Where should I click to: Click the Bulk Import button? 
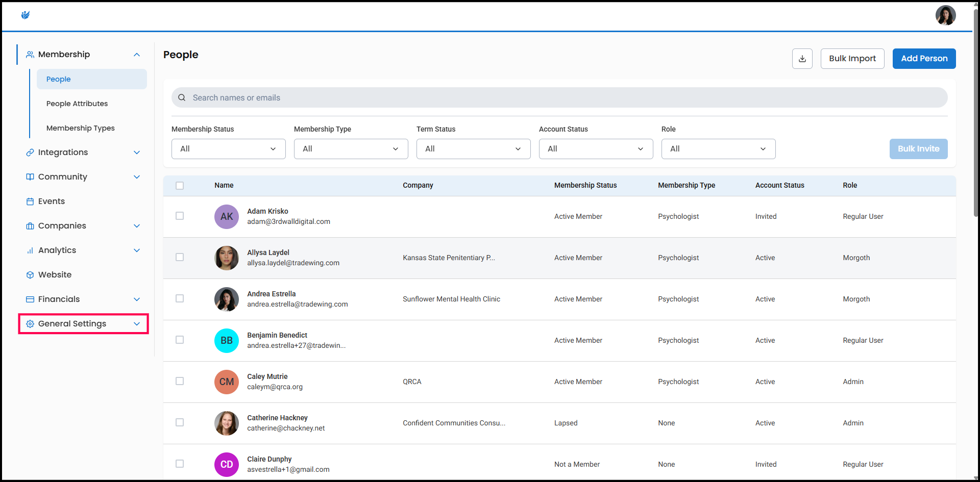tap(852, 59)
